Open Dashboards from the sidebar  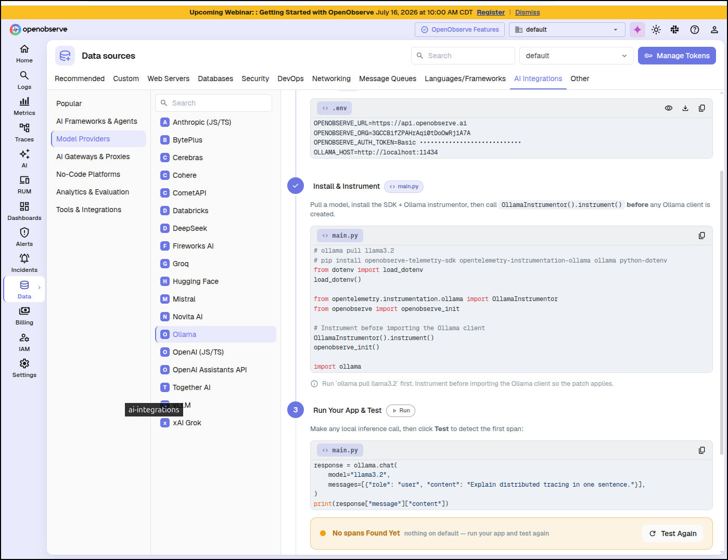pyautogui.click(x=24, y=211)
